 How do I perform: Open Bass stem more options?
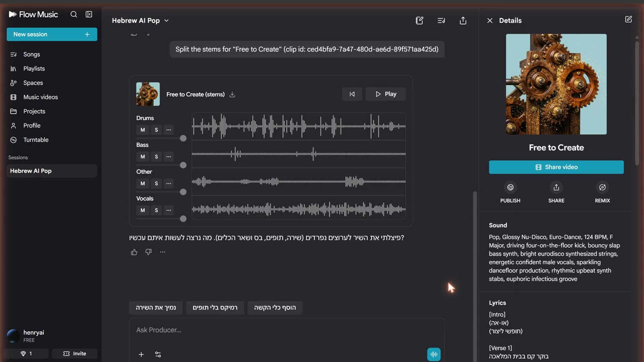point(169,157)
